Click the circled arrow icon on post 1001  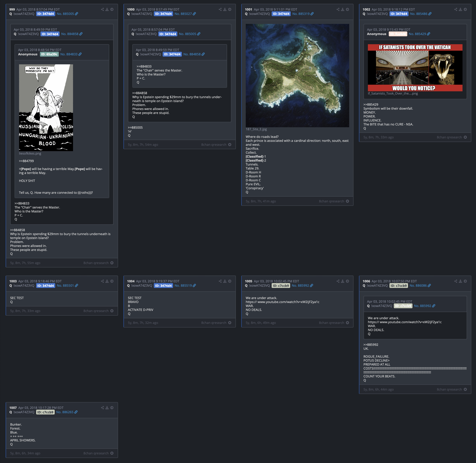(348, 10)
